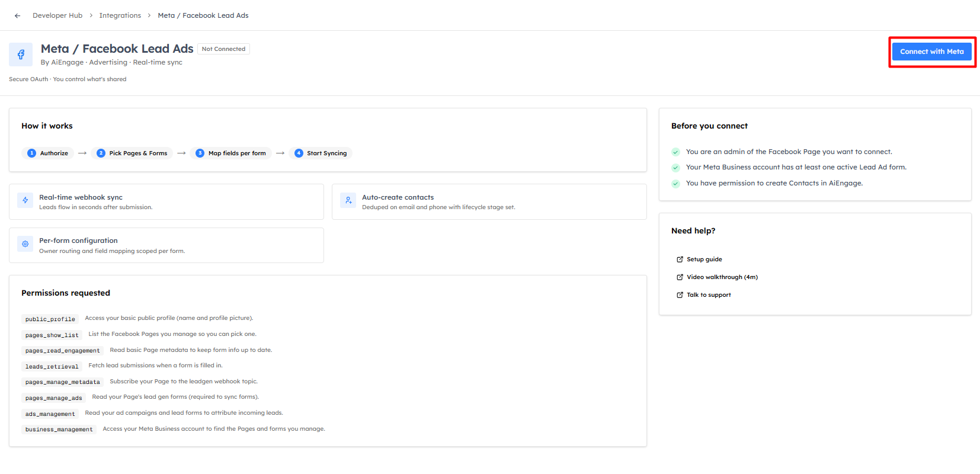Open Talk to support link
This screenshot has width=980, height=474.
pos(709,295)
